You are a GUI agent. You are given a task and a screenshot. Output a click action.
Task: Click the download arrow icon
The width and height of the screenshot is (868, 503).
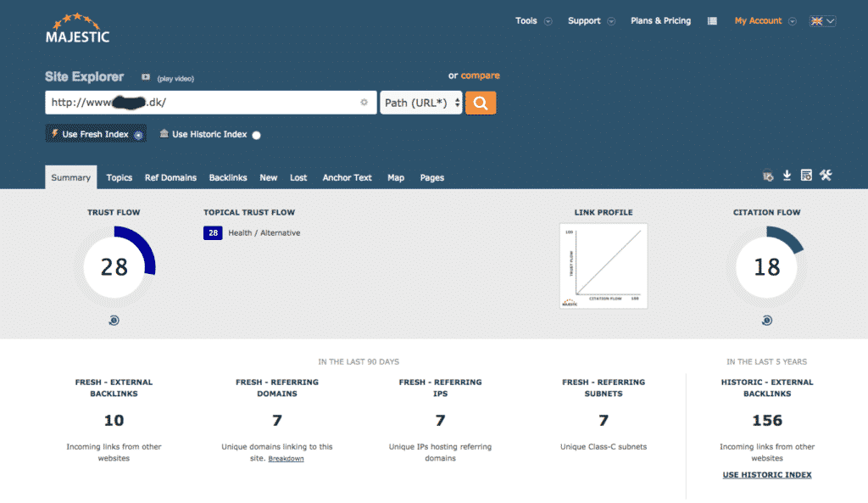pyautogui.click(x=787, y=176)
